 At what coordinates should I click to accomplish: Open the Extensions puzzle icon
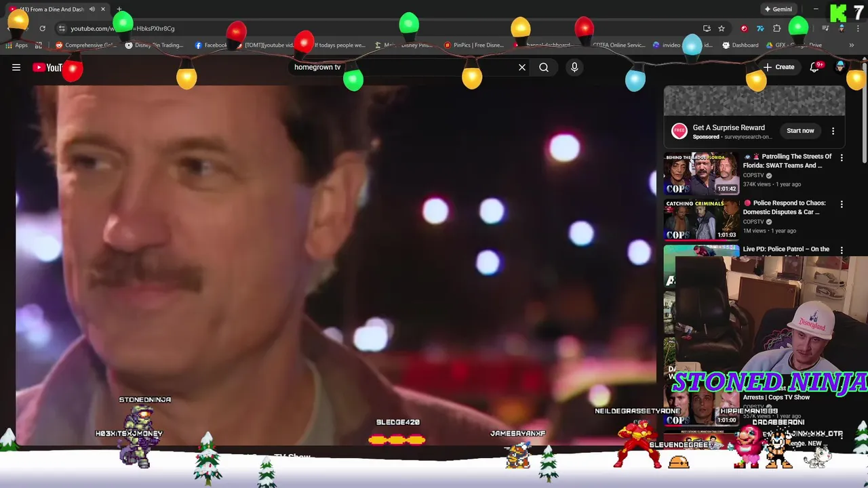(x=777, y=28)
